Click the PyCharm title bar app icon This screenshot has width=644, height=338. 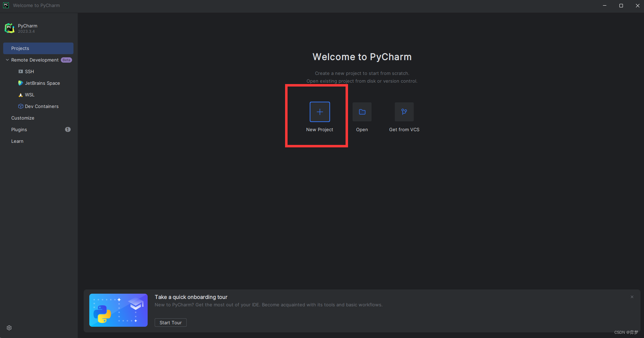(x=6, y=5)
